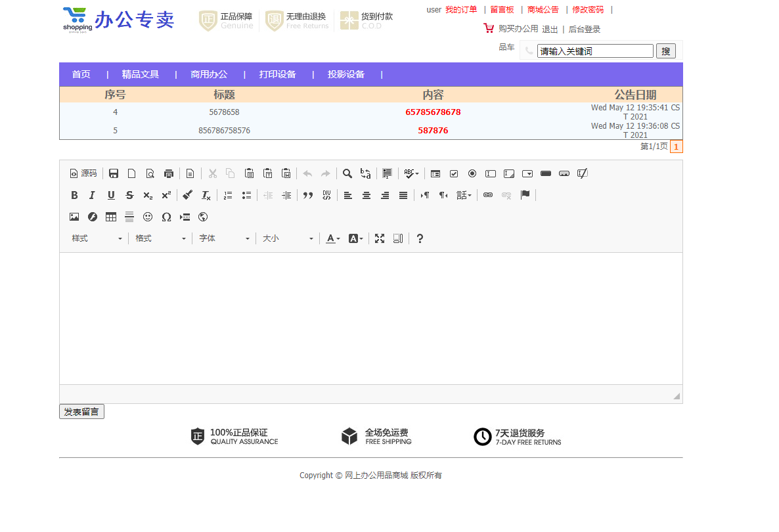Click the keyword search input field
This screenshot has width=779, height=532.
[x=594, y=51]
